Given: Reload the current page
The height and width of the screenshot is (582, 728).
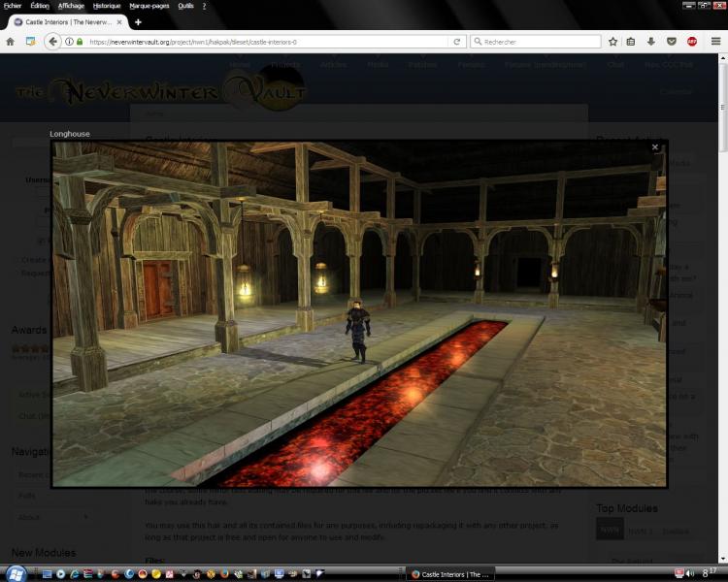Looking at the screenshot, I should coord(457,42).
